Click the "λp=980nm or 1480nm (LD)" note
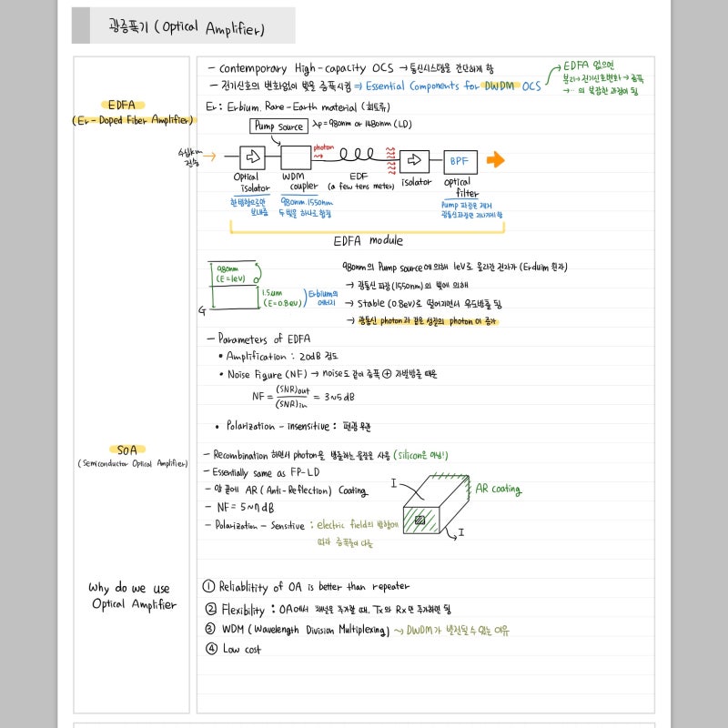The height and width of the screenshot is (728, 728). (x=362, y=124)
